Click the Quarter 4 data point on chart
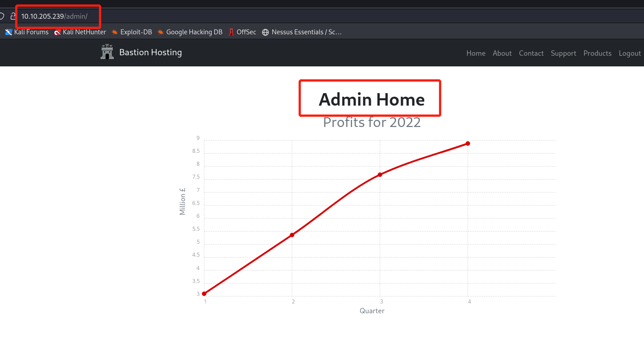This screenshot has height=344, width=644. (x=468, y=143)
